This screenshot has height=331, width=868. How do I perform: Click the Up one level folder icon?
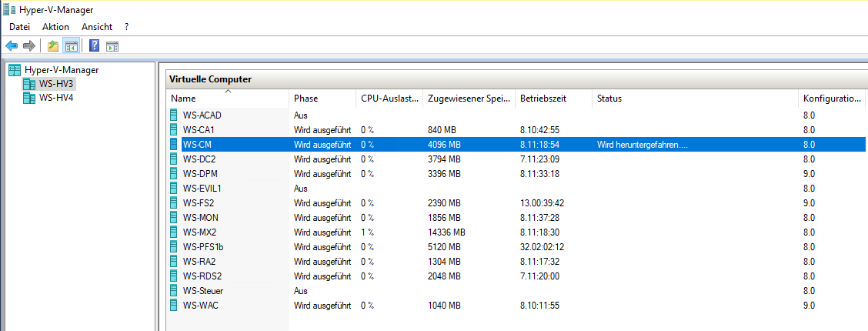[x=53, y=46]
